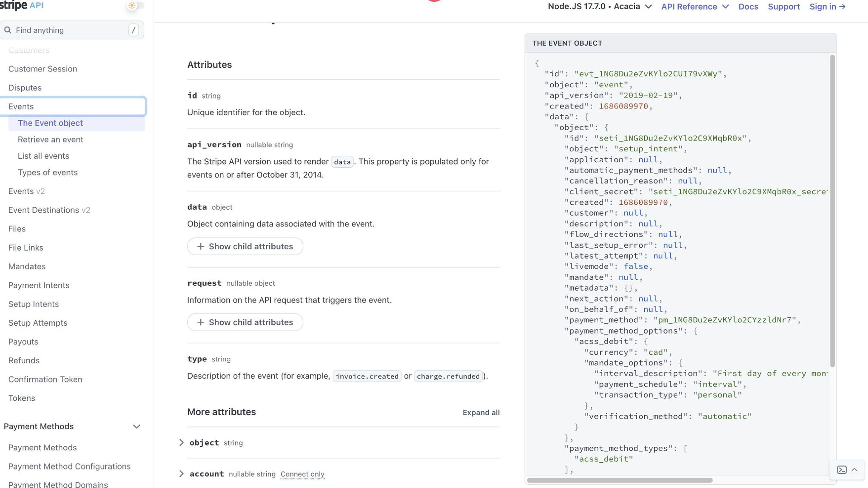This screenshot has height=488, width=868.
Task: Open the Docs menu item
Action: (x=748, y=7)
